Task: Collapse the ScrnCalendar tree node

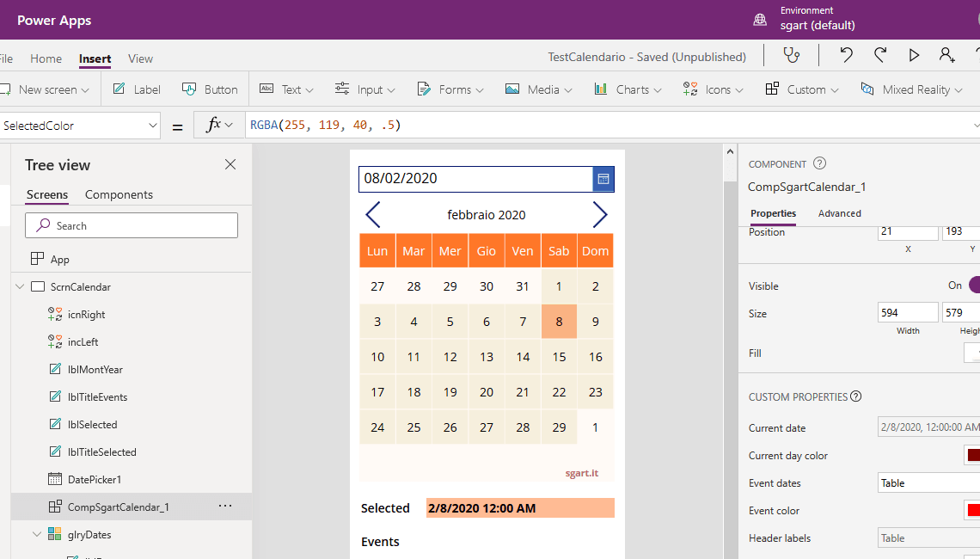Action: (x=20, y=287)
